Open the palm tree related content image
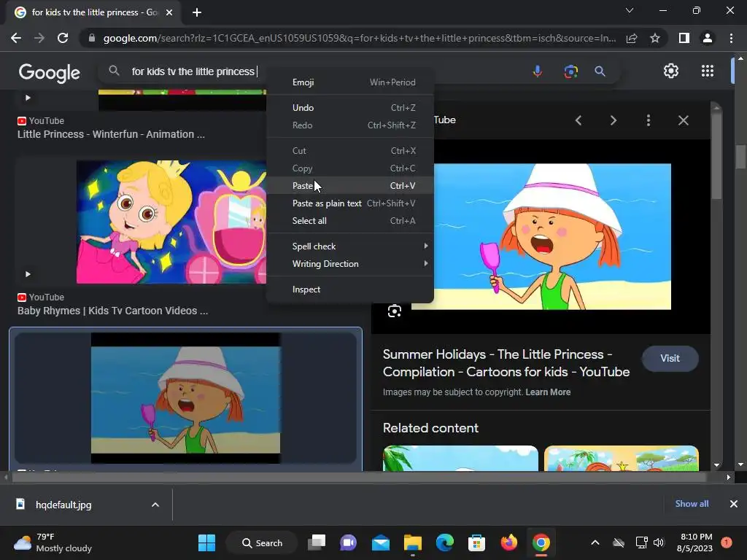The image size is (747, 560). pos(460,459)
